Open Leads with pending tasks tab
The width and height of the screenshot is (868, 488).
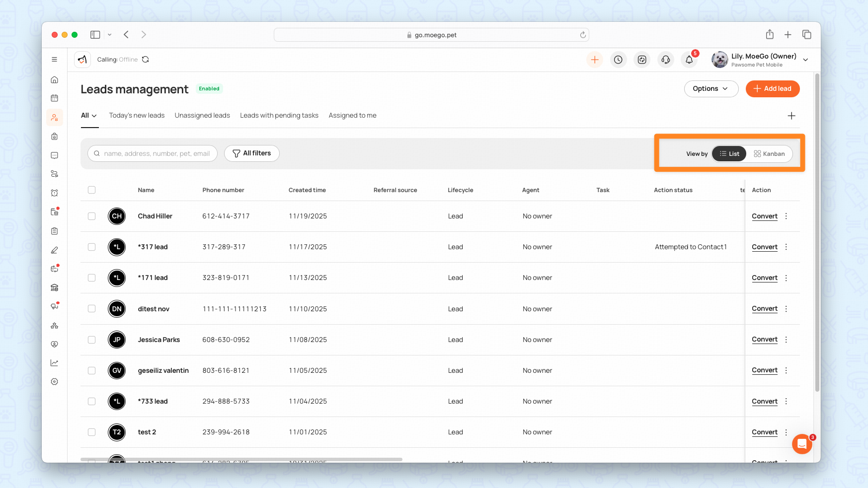[x=279, y=116]
